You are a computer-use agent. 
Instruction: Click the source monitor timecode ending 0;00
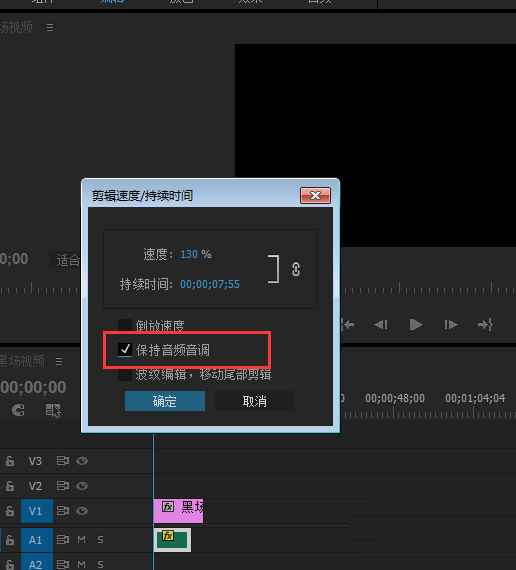14,259
